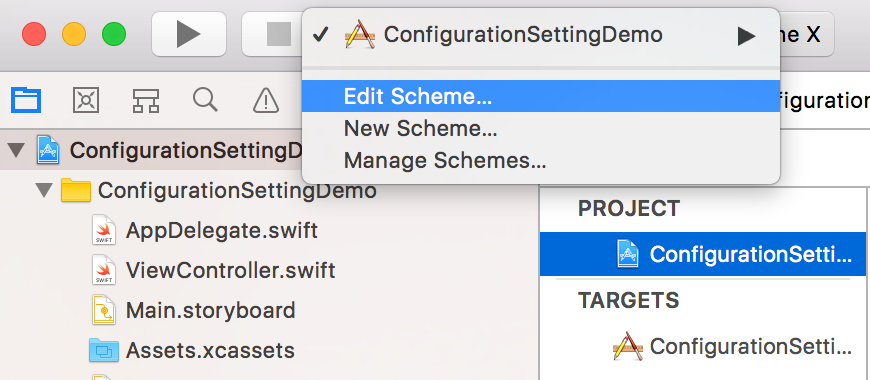The width and height of the screenshot is (870, 380).
Task: Select the ConfigurationSettingDemo project root in the navigator
Action: click(151, 150)
